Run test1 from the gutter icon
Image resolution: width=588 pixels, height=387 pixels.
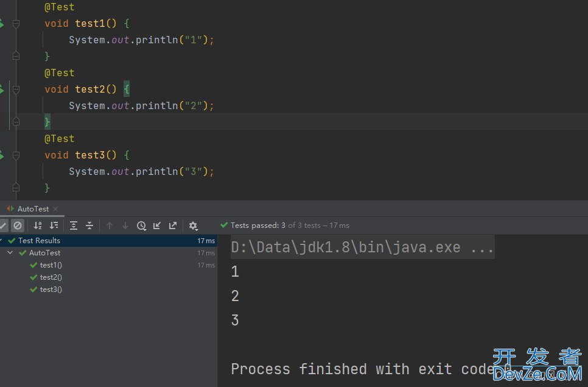click(2, 24)
